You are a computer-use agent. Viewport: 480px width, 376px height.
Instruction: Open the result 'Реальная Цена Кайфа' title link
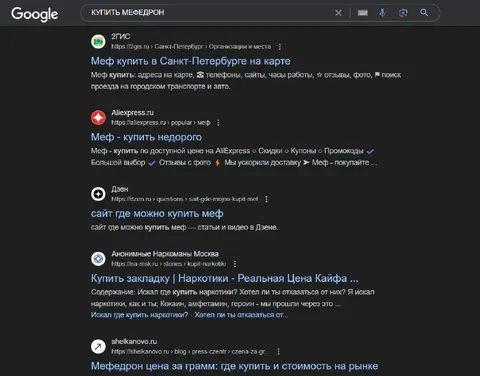225,278
